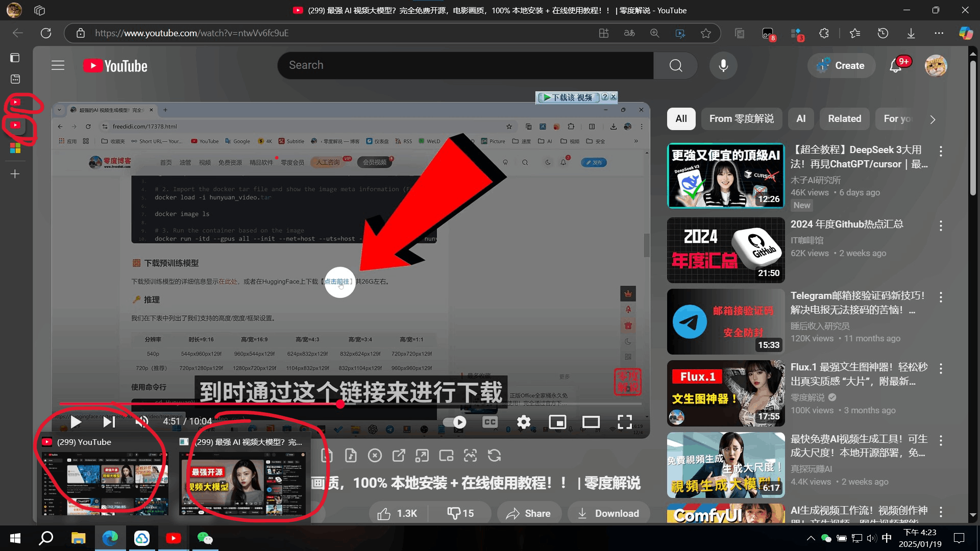Open video player settings gear

[x=524, y=422]
